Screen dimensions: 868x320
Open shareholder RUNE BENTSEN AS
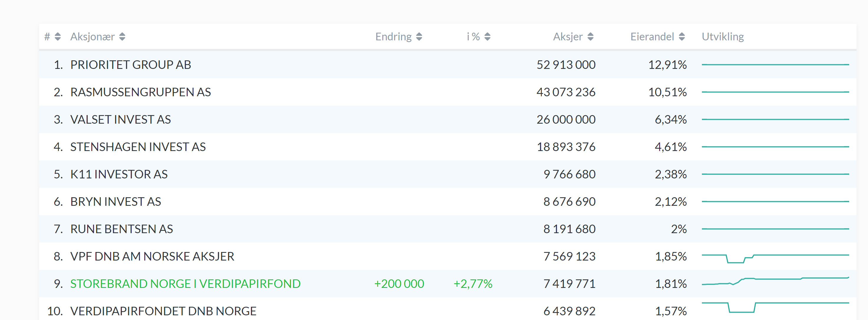point(121,229)
